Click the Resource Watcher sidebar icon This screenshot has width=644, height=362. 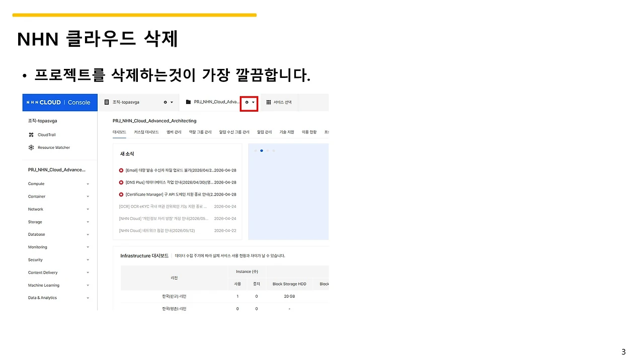pos(31,147)
